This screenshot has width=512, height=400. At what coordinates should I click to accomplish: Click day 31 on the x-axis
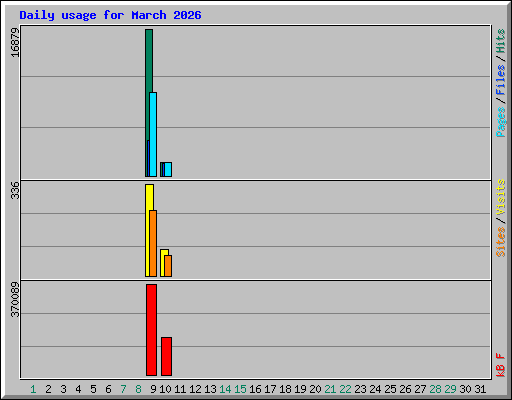480,389
